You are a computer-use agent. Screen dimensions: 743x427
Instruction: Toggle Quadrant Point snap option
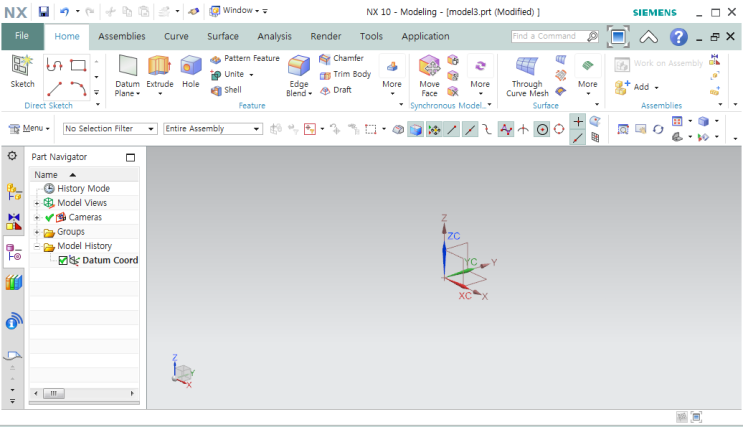(x=559, y=129)
